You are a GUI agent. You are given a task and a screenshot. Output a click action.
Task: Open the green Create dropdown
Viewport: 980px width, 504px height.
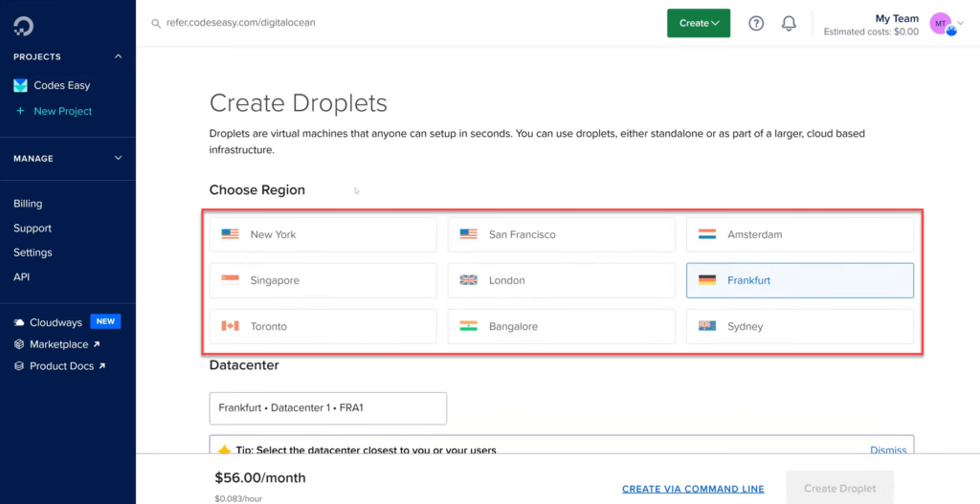tap(699, 23)
